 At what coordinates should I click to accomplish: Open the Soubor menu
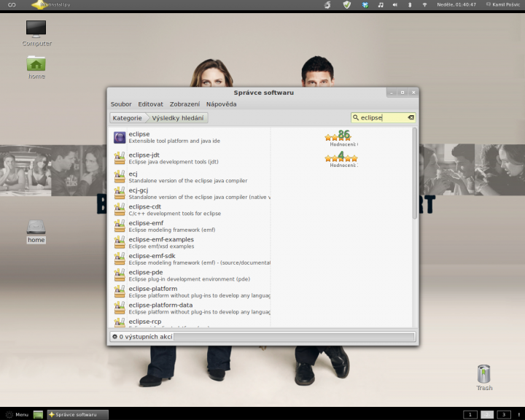(x=121, y=104)
